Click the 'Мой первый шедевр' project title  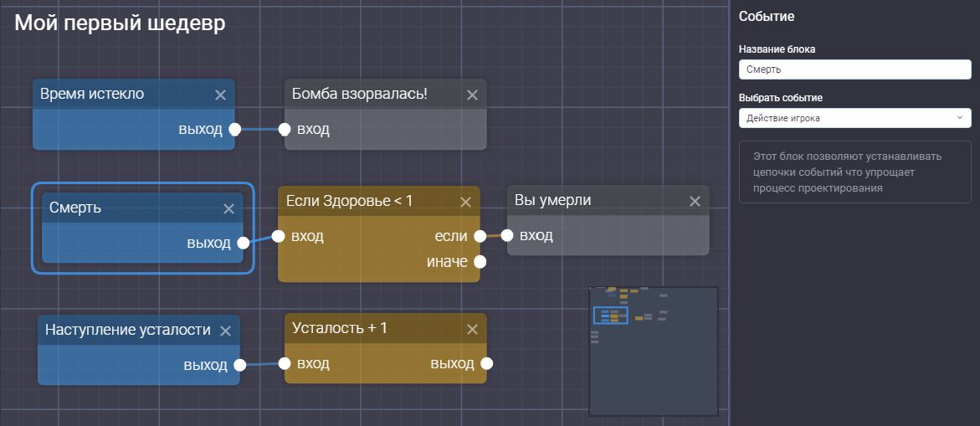[x=120, y=23]
